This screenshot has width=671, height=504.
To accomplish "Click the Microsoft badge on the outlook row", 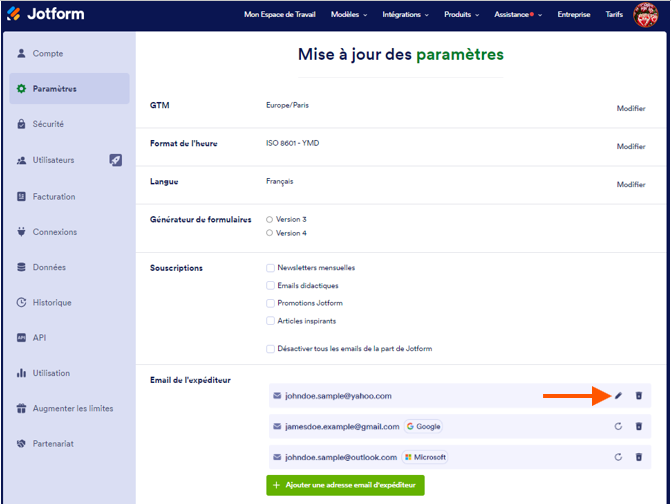I will (x=425, y=457).
